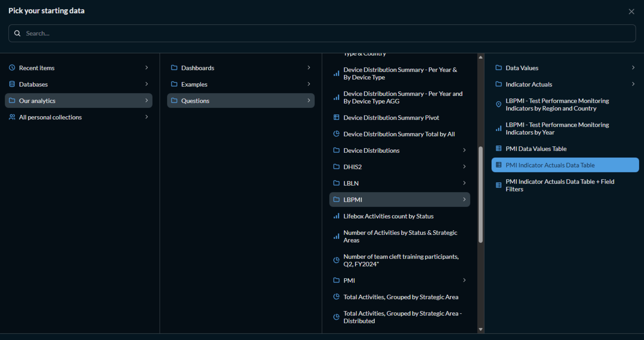Expand the LBLN folder chevron
The height and width of the screenshot is (340, 644).
[464, 183]
